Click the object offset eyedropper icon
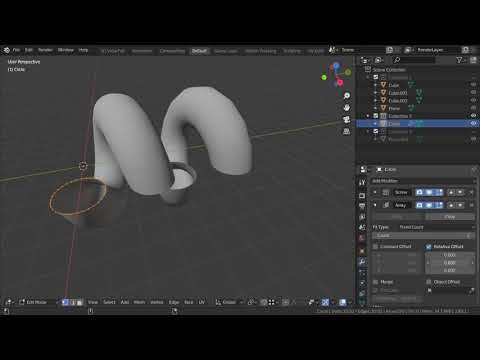The image size is (480, 360). click(x=471, y=291)
